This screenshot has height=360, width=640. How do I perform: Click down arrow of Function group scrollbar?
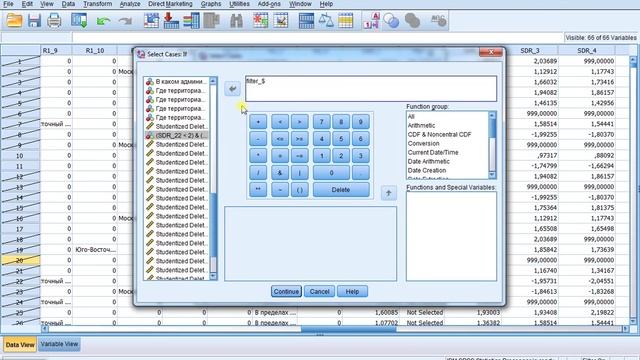click(492, 175)
